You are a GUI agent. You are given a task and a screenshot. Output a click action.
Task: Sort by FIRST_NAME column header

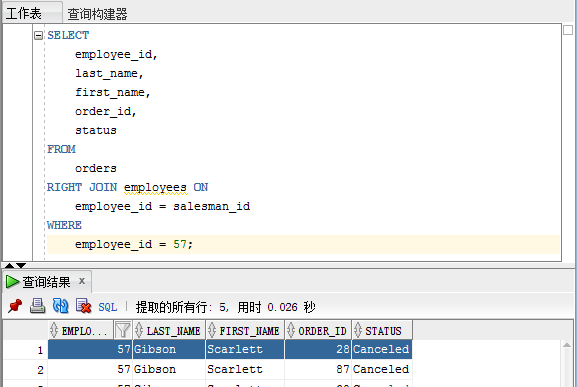coord(245,331)
